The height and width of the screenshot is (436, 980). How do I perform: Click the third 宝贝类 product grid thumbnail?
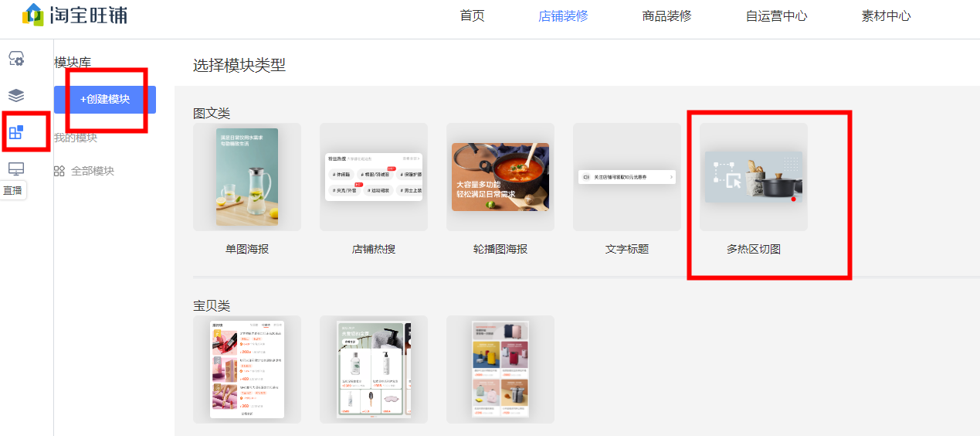pos(500,370)
